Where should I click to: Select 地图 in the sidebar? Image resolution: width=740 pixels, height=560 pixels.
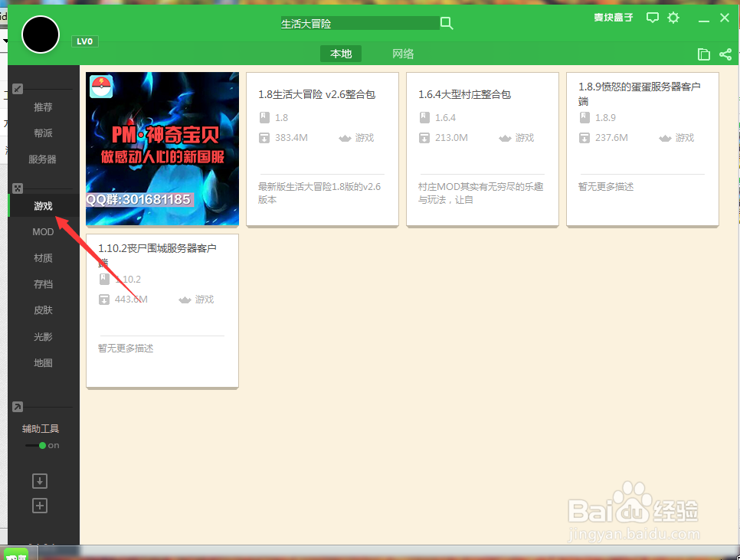point(43,363)
